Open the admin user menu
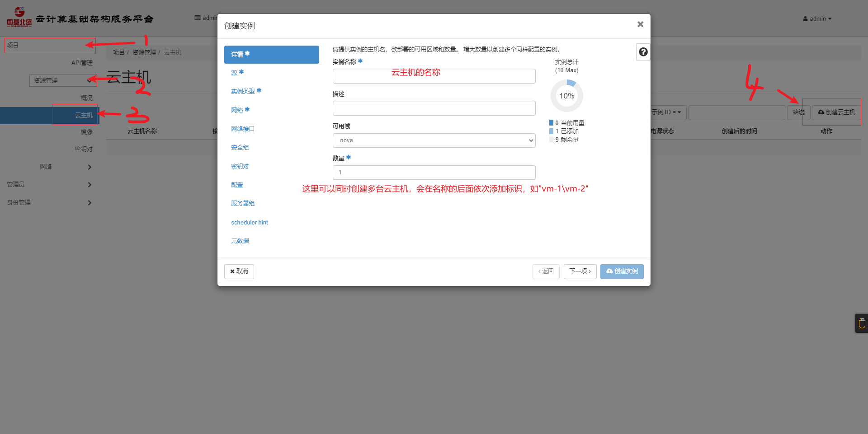The width and height of the screenshot is (868, 434). (817, 19)
